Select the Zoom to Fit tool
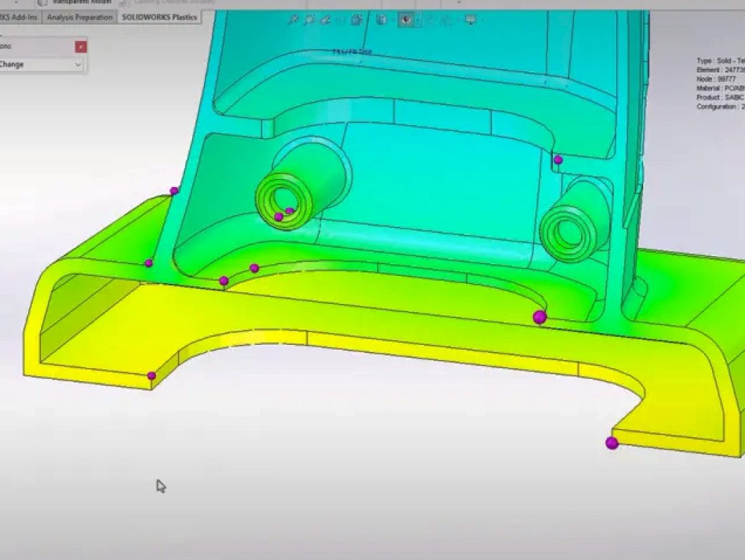745x560 pixels. [x=293, y=19]
